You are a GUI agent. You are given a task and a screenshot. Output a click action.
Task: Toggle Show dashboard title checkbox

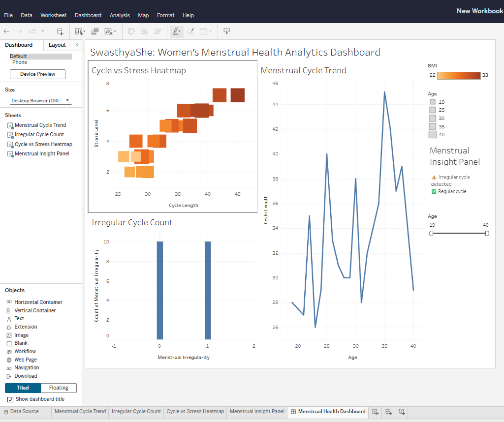coord(10,399)
